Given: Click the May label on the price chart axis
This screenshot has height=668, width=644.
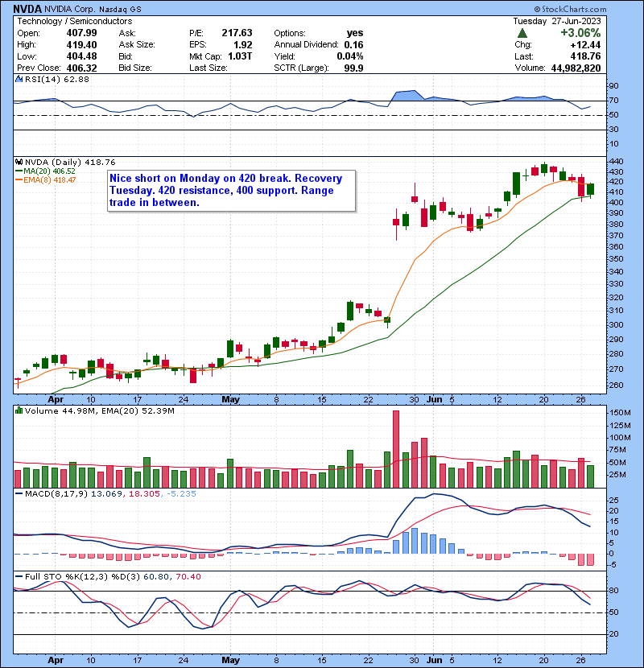Looking at the screenshot, I should [x=230, y=399].
